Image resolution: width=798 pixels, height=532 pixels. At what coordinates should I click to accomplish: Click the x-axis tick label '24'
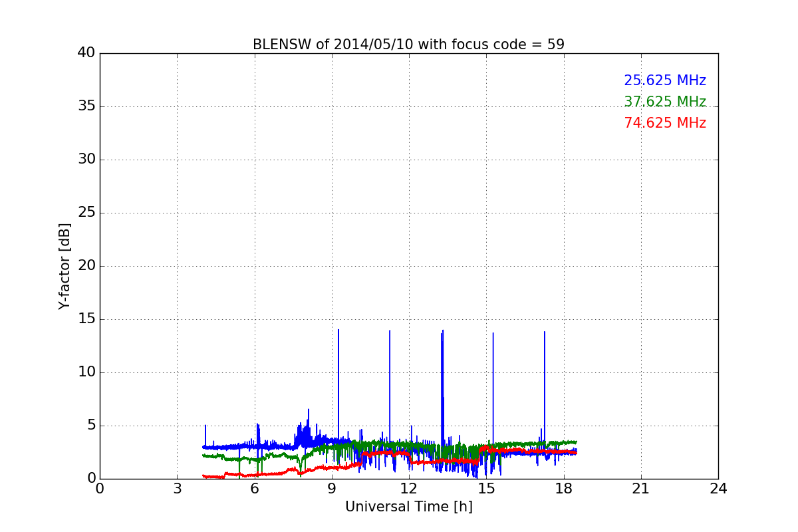tap(718, 489)
